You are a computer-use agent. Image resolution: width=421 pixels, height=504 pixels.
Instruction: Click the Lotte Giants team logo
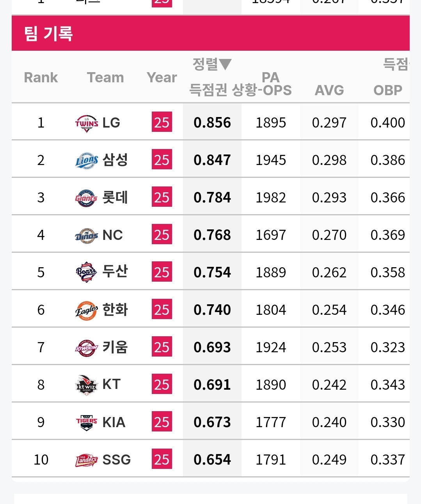pos(86,198)
